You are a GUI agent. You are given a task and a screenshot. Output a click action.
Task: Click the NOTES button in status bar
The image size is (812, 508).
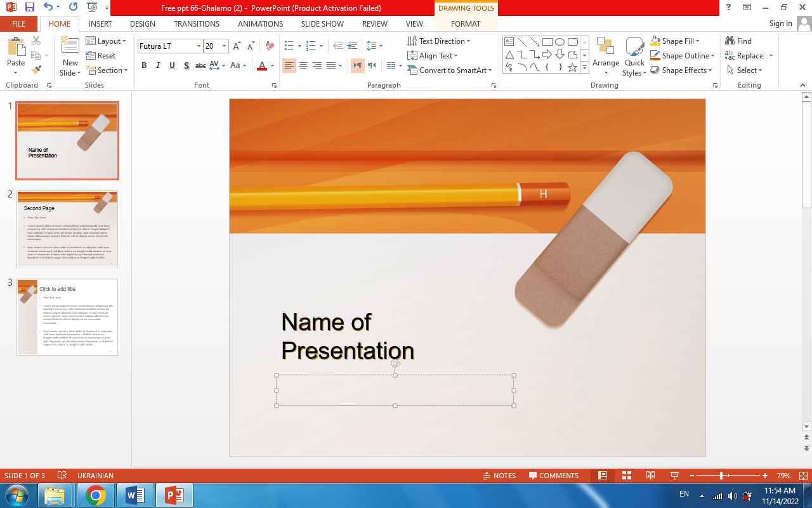(499, 476)
